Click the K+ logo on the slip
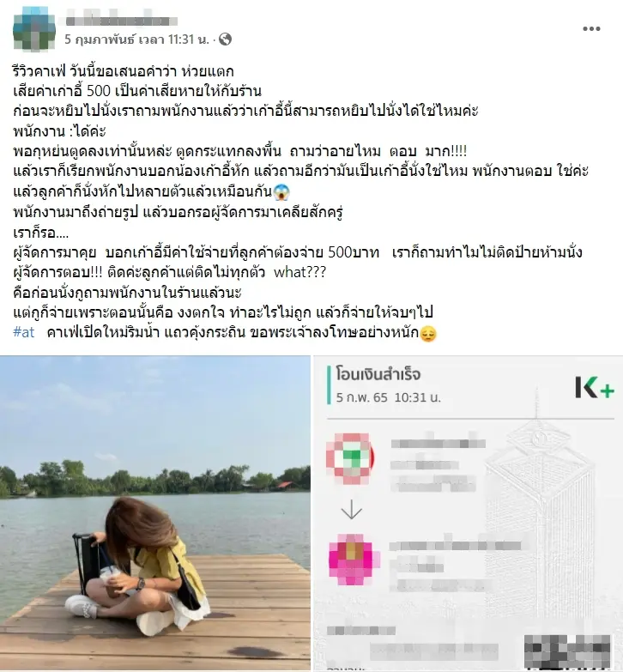Screen dimensions: 623x672 [x=595, y=387]
